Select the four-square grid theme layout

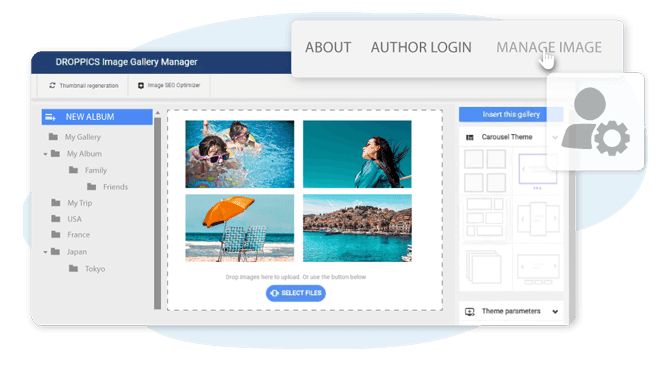coord(485,171)
